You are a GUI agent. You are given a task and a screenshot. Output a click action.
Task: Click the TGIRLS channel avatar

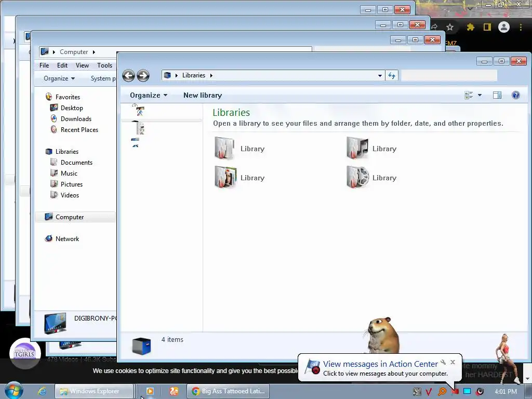coord(25,353)
